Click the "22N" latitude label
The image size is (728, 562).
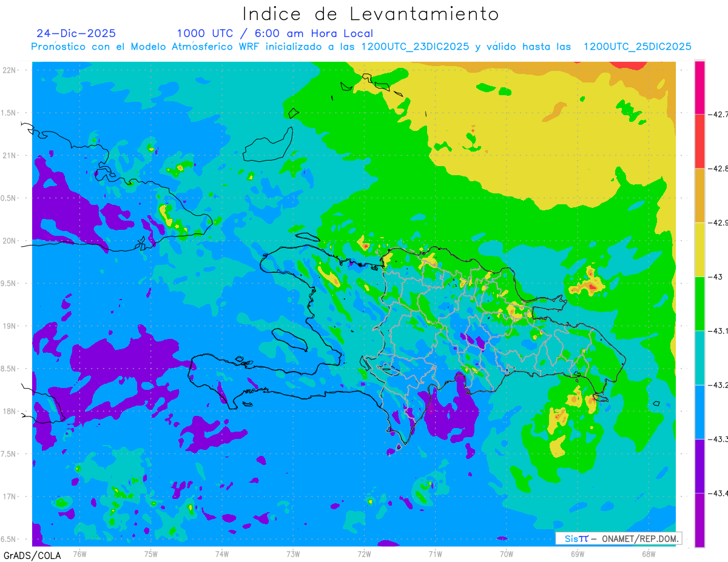click(x=10, y=70)
